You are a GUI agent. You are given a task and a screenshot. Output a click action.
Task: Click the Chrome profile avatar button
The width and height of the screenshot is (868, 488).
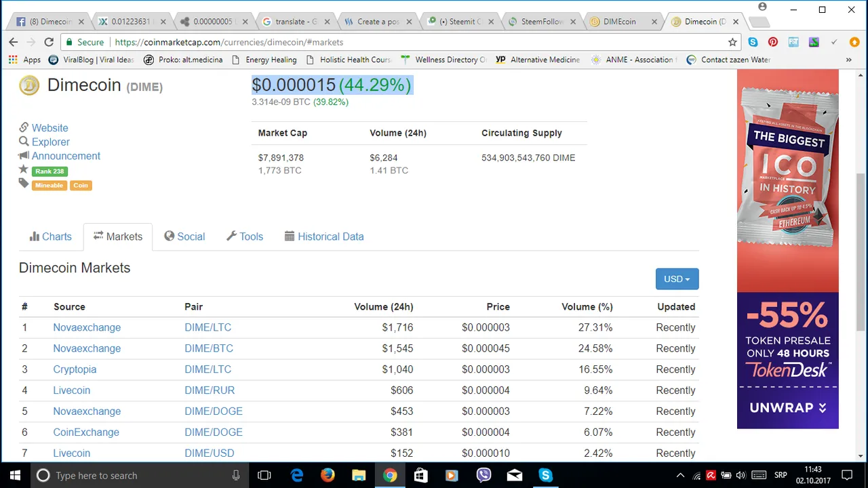pos(762,7)
